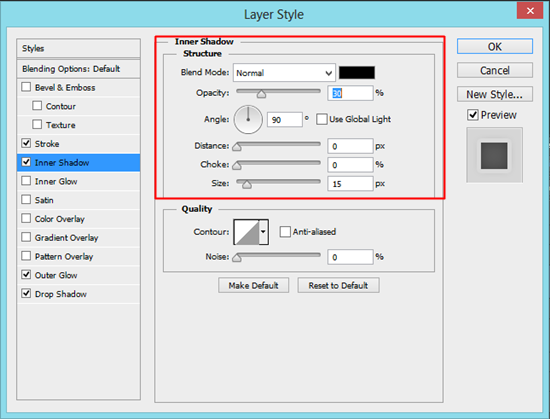Click the Opacity slider handle
This screenshot has height=419, width=550.
pyautogui.click(x=261, y=94)
